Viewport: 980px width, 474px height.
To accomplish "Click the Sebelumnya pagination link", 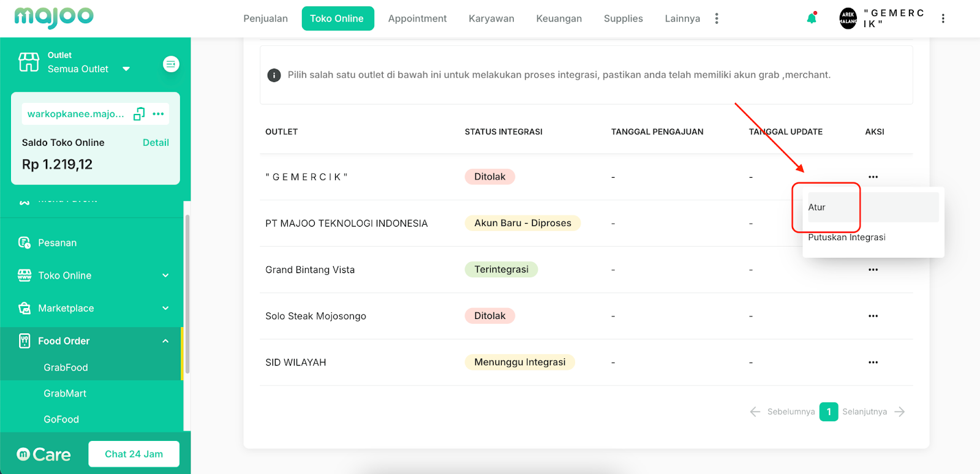I will 791,412.
